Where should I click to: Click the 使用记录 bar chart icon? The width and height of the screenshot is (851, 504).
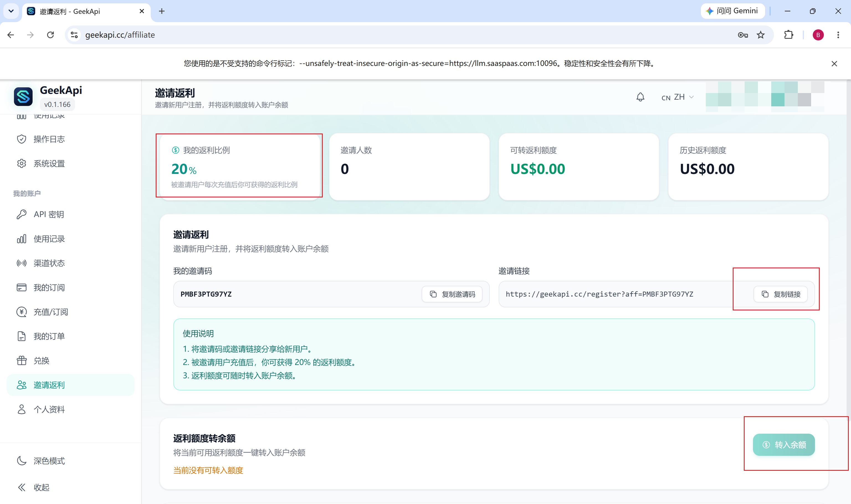click(x=22, y=239)
